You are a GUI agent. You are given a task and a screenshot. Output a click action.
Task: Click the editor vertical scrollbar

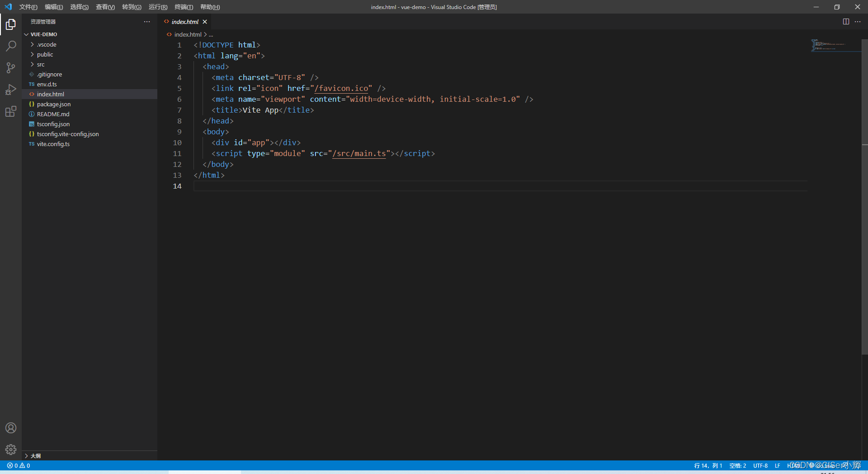click(865, 197)
